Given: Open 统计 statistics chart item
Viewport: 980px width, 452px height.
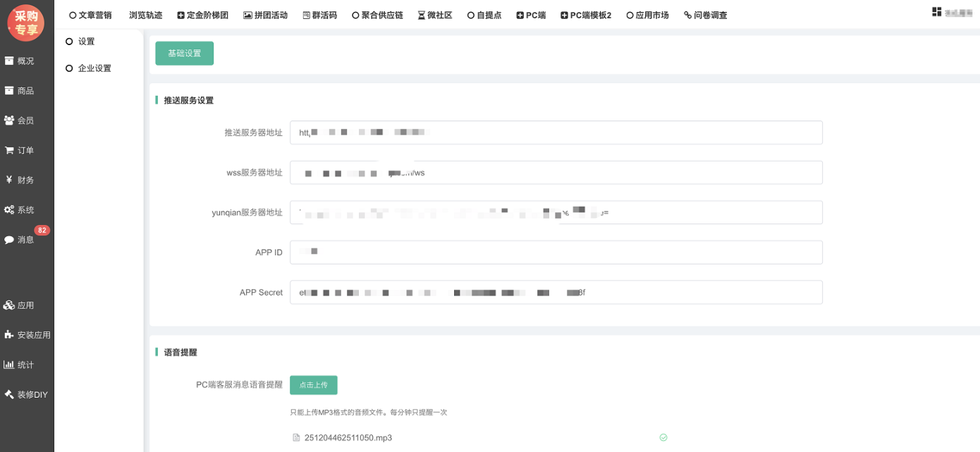Looking at the screenshot, I should coord(20,365).
